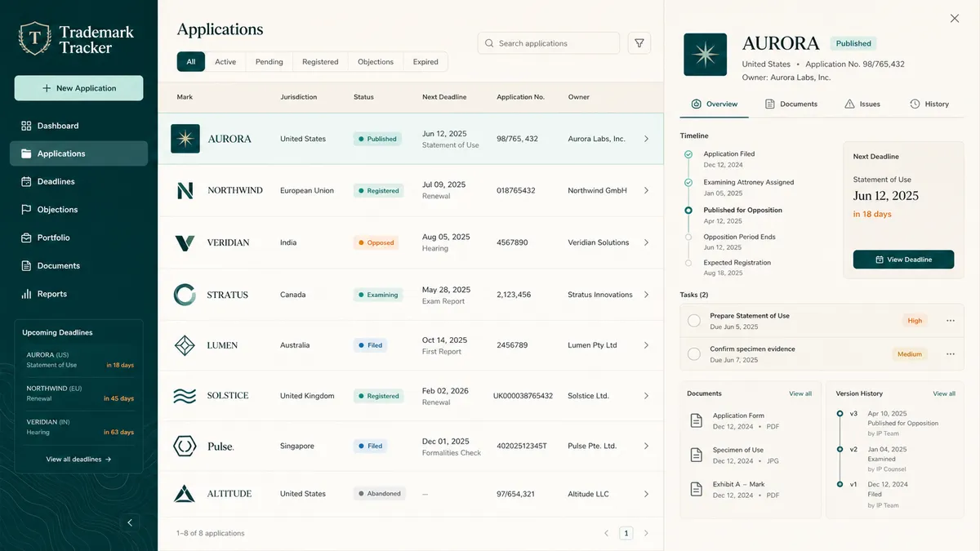Click the Dashboard grid icon

26,126
